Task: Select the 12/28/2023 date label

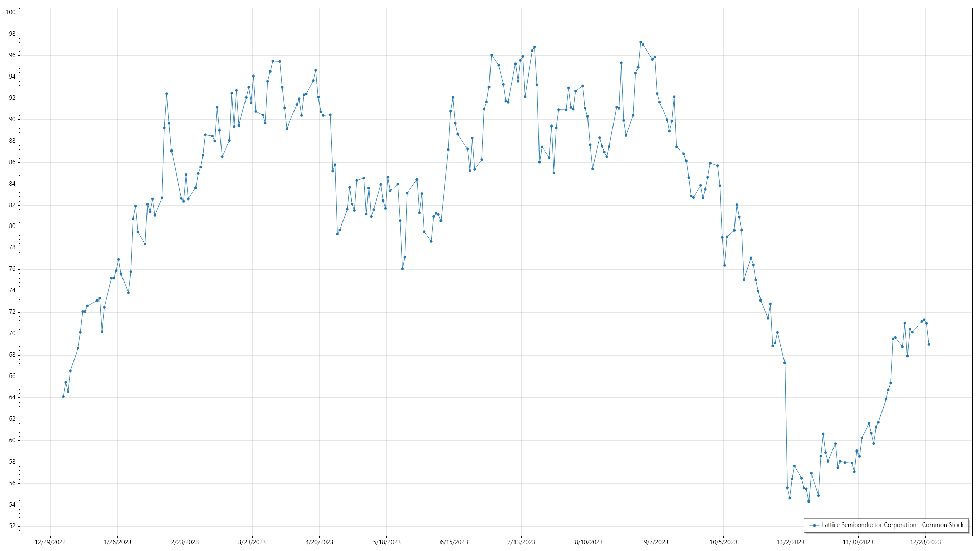Action: click(x=925, y=542)
